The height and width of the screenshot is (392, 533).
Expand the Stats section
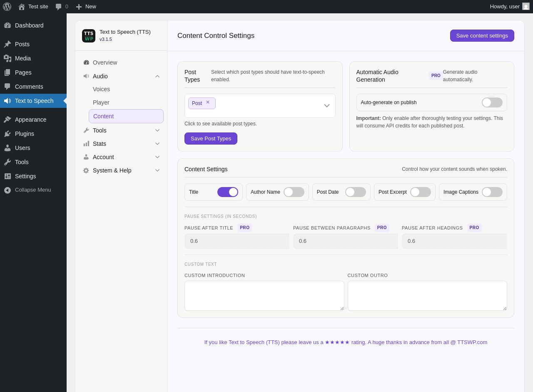pyautogui.click(x=157, y=144)
